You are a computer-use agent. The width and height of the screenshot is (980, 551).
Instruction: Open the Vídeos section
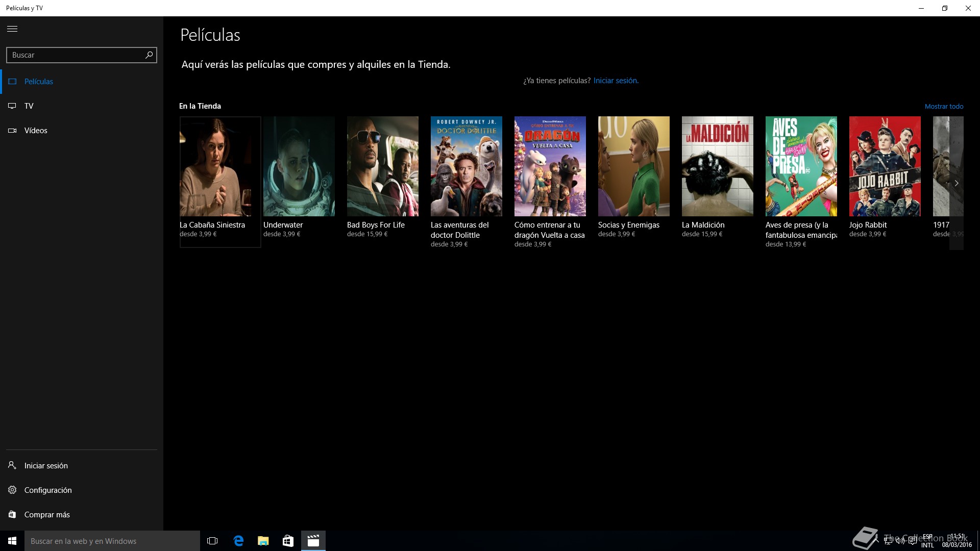coord(82,131)
